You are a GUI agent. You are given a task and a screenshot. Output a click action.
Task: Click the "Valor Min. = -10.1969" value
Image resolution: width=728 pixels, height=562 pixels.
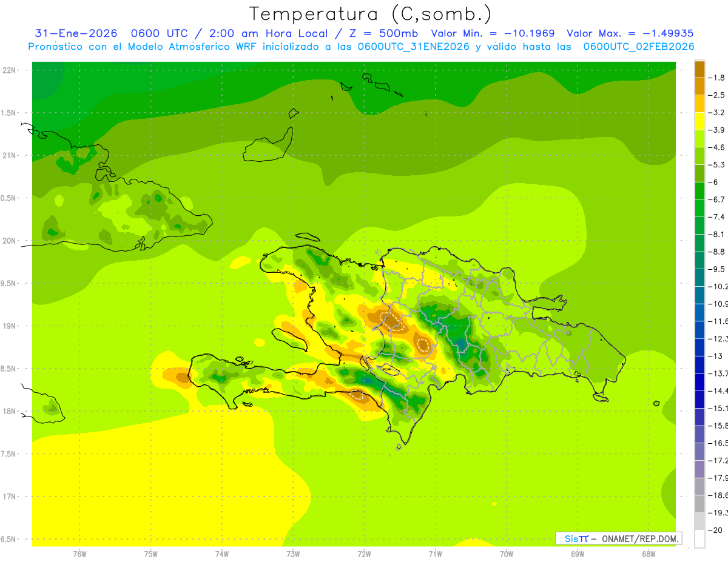tap(493, 33)
